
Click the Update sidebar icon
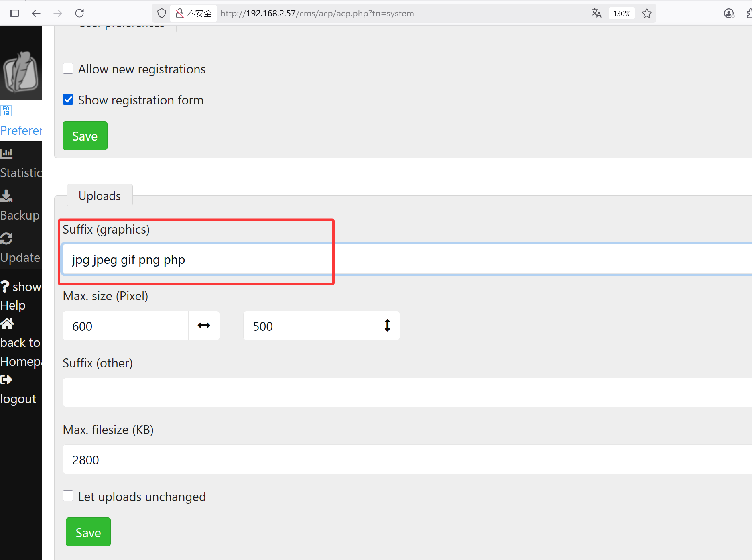[7, 238]
